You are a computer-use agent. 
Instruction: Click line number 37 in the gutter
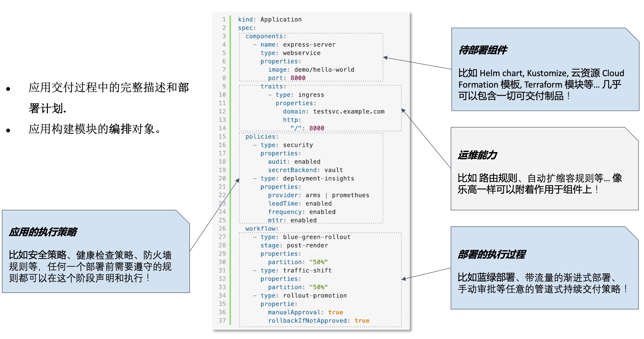222,321
